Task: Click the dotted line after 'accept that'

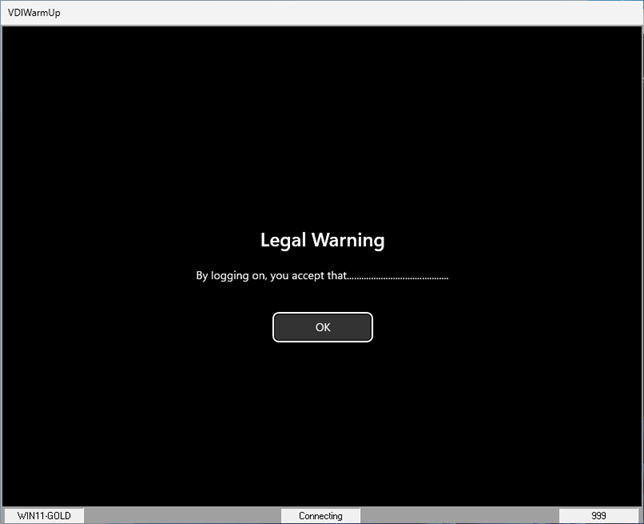Action: (398, 276)
